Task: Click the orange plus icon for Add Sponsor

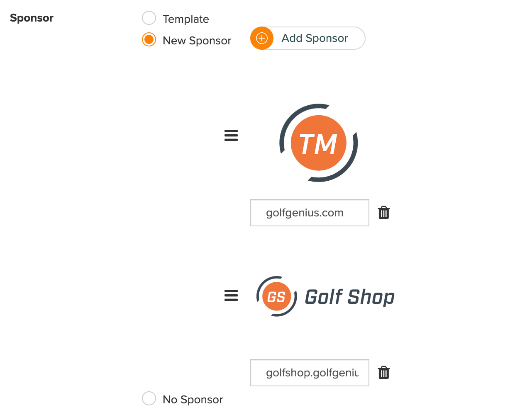Action: pyautogui.click(x=262, y=38)
